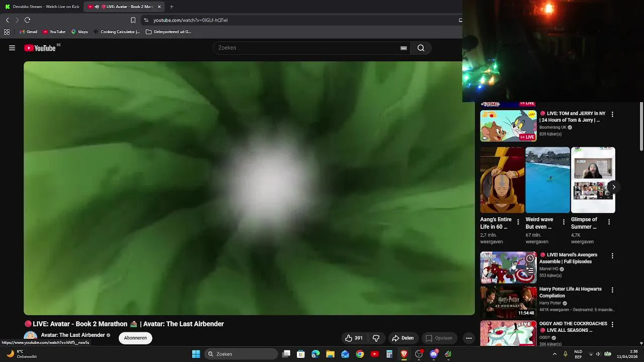This screenshot has height=362, width=644.
Task: Open LIVE! Marvel's Avengers Assemble title
Action: [x=569, y=258]
